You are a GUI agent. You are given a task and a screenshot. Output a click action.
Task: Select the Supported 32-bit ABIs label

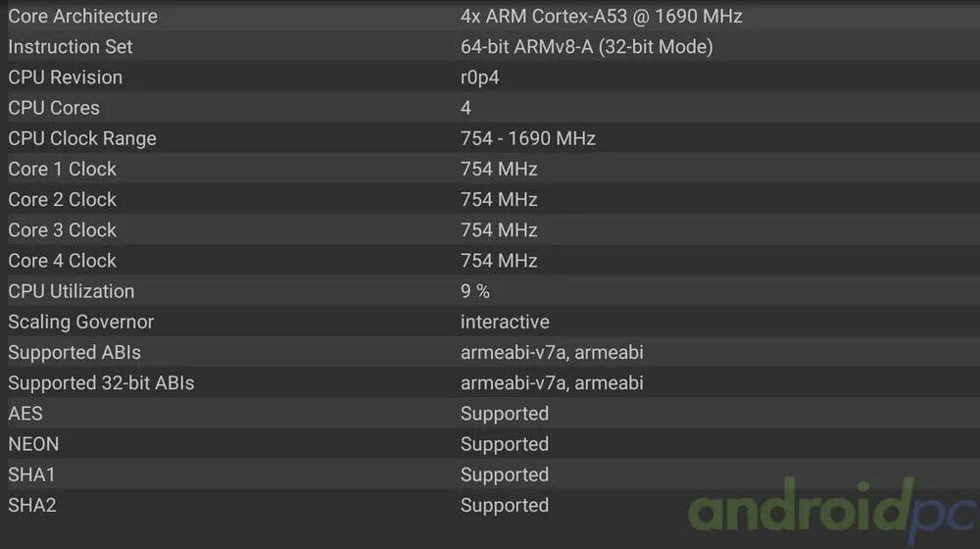point(101,382)
